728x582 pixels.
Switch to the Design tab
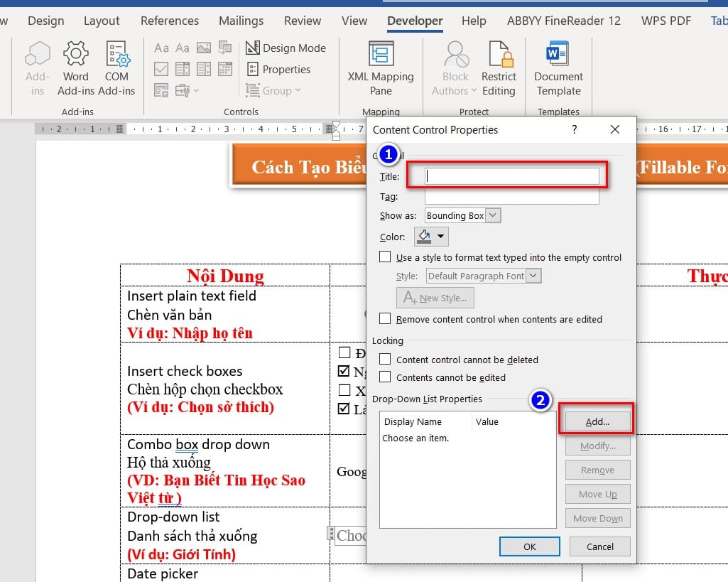46,21
